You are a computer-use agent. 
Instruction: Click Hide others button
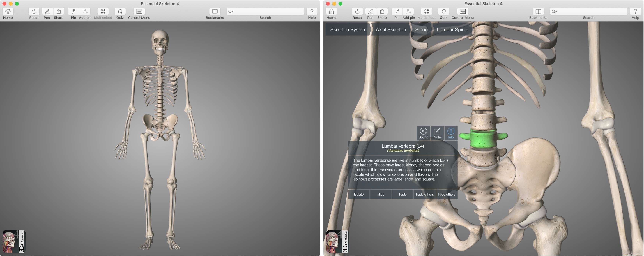(447, 194)
